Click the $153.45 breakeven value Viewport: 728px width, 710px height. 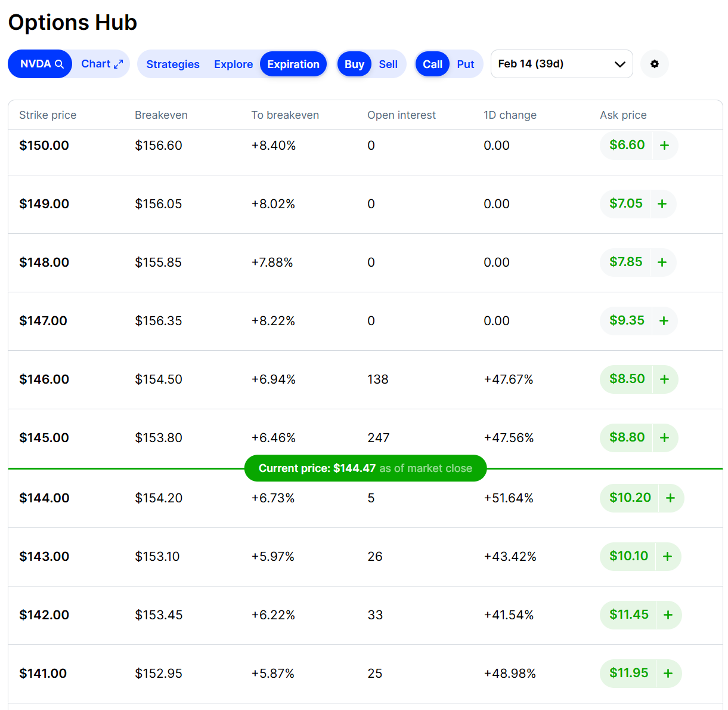click(159, 615)
